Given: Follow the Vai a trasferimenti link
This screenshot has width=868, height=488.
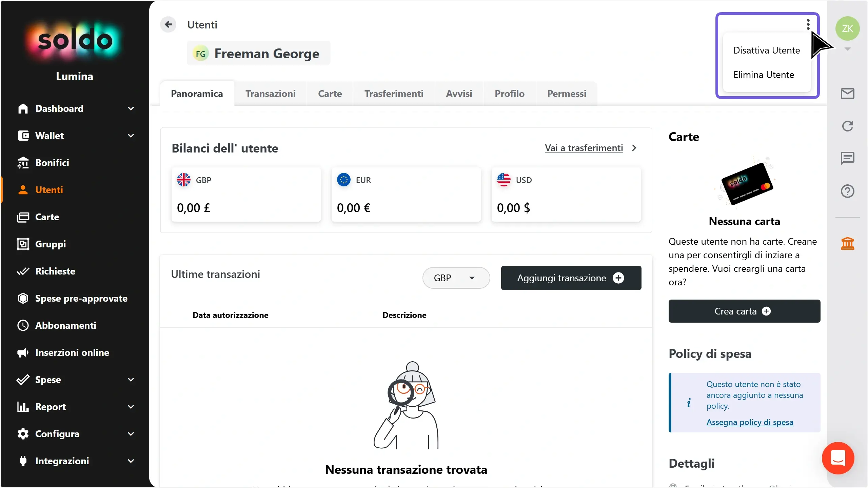Looking at the screenshot, I should [x=584, y=148].
